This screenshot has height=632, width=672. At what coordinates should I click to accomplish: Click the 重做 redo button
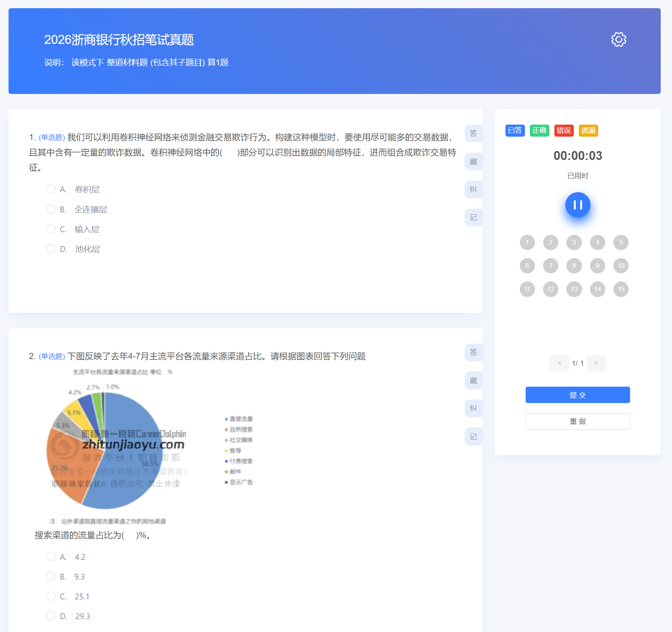click(x=578, y=422)
